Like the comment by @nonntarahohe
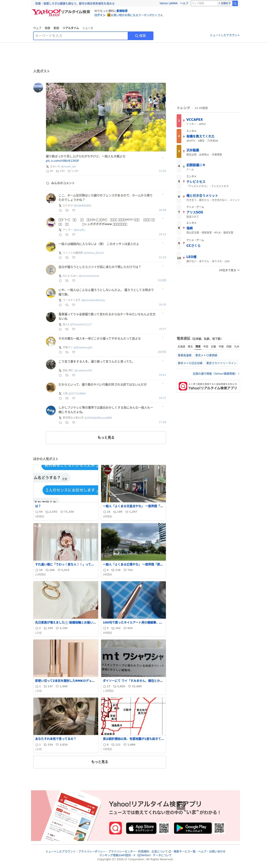 pyautogui.click(x=73, y=281)
